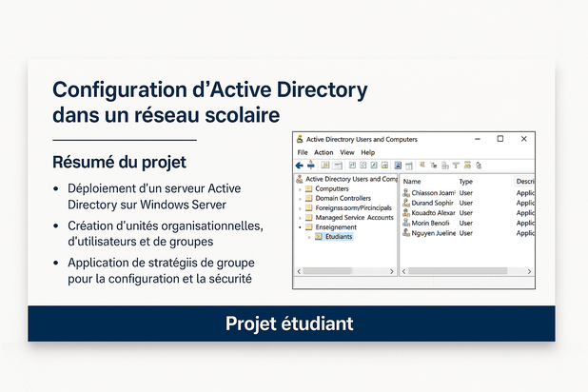Click the app icon in the title bar
This screenshot has width=588, height=392.
coord(300,139)
